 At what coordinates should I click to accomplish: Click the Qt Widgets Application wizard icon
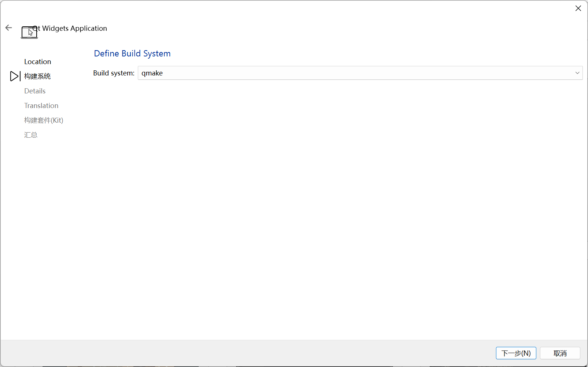[29, 32]
